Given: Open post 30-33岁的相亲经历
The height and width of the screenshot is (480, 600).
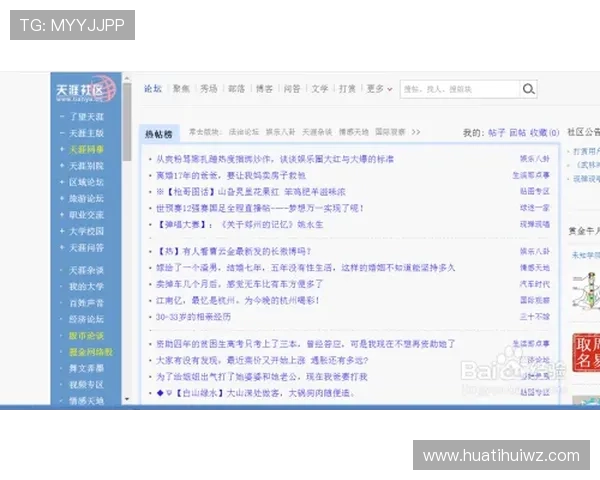Looking at the screenshot, I should [x=193, y=317].
